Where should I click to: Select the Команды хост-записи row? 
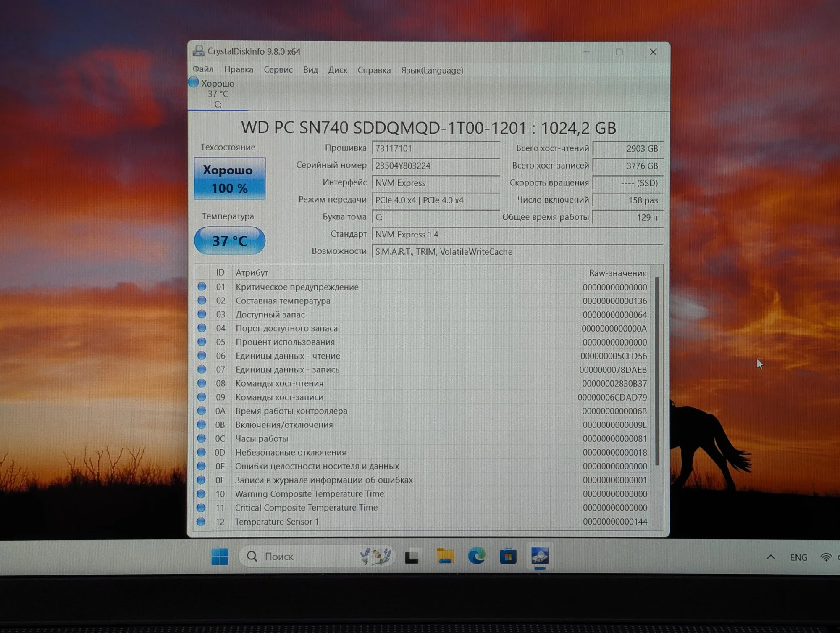(x=422, y=397)
